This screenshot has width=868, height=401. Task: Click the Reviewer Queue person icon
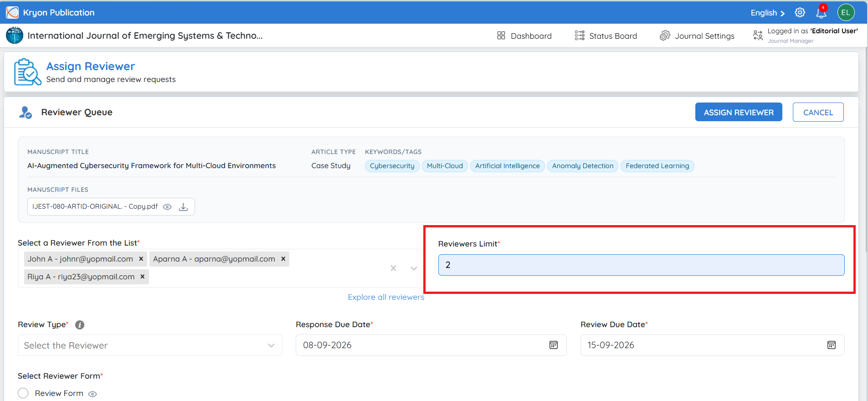[x=26, y=112]
